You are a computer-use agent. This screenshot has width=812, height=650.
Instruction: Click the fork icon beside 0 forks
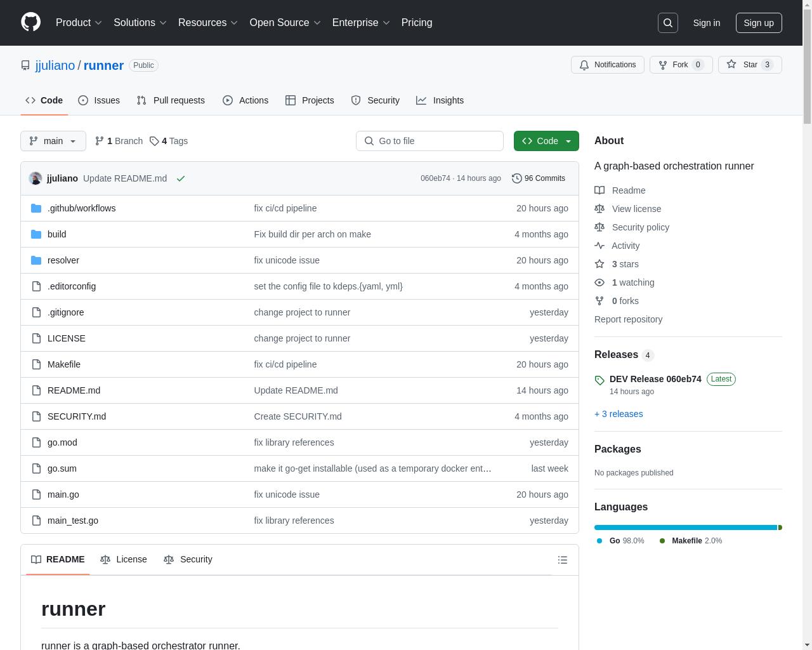coord(599,301)
